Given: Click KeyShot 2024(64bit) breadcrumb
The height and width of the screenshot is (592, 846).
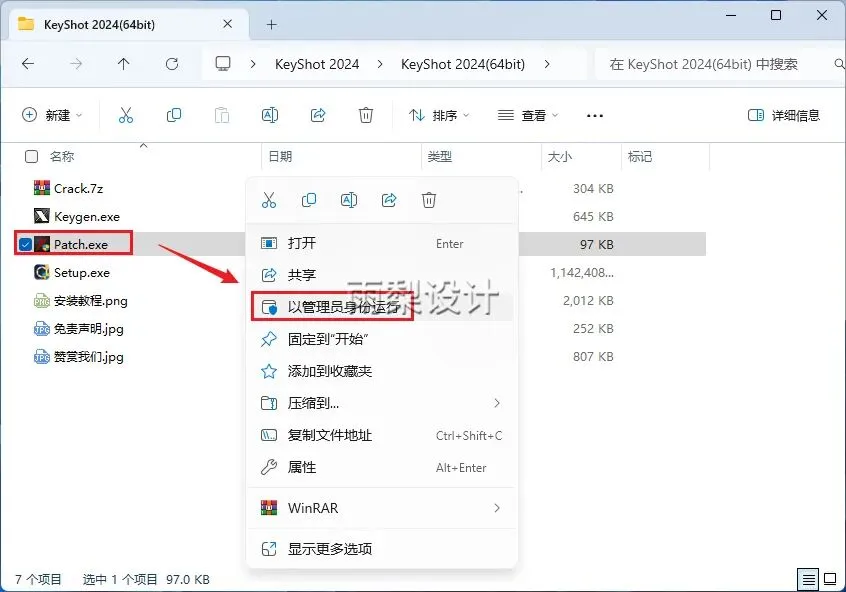Looking at the screenshot, I should (x=463, y=64).
